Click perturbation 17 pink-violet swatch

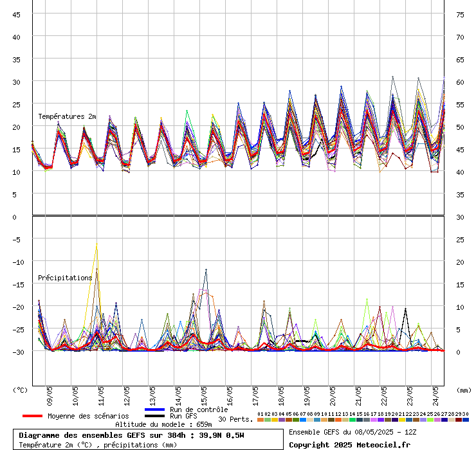point(374,420)
